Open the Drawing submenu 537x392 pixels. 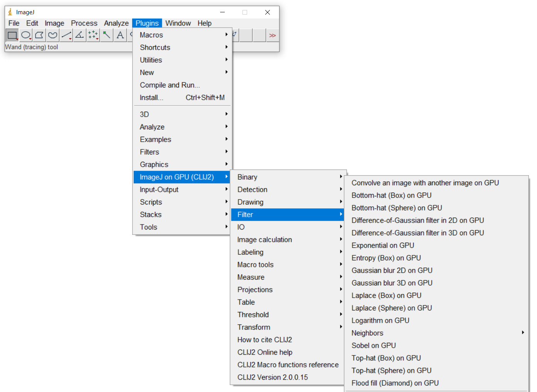(287, 202)
